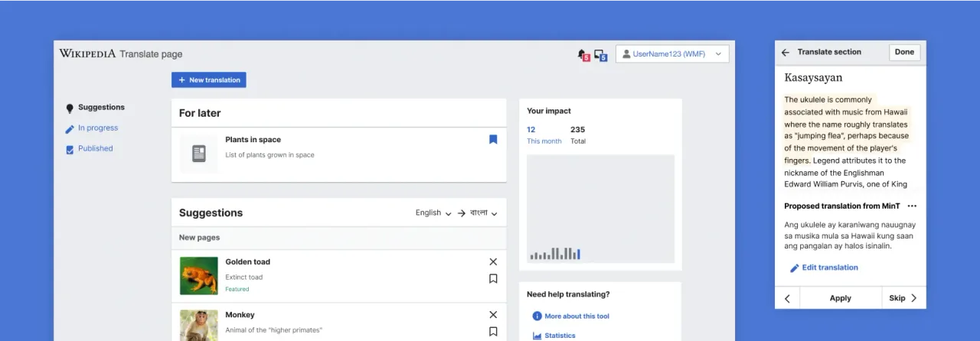This screenshot has width=980, height=341.
Task: Click the 235 Total stat
Action: [577, 135]
